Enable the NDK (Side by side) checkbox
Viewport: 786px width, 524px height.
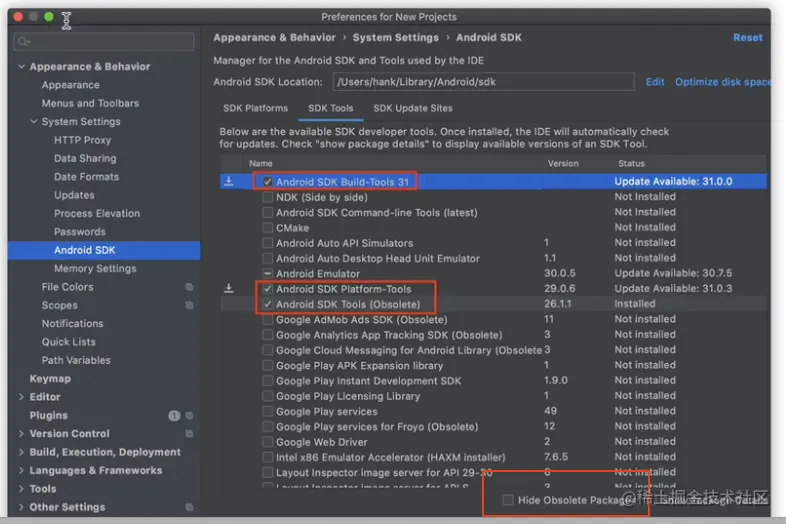coord(267,197)
